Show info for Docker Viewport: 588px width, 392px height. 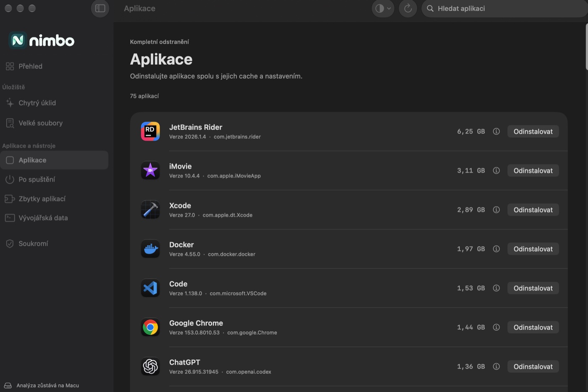coord(496,249)
